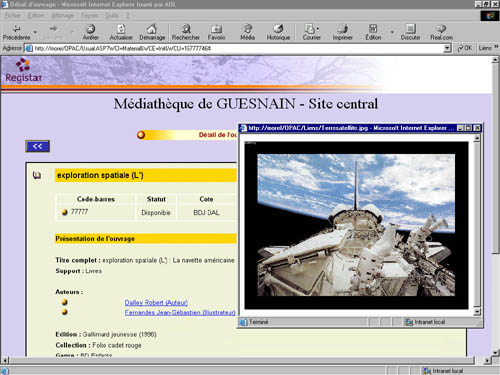Click the bullet icon next to barcode 77777

click(65, 212)
